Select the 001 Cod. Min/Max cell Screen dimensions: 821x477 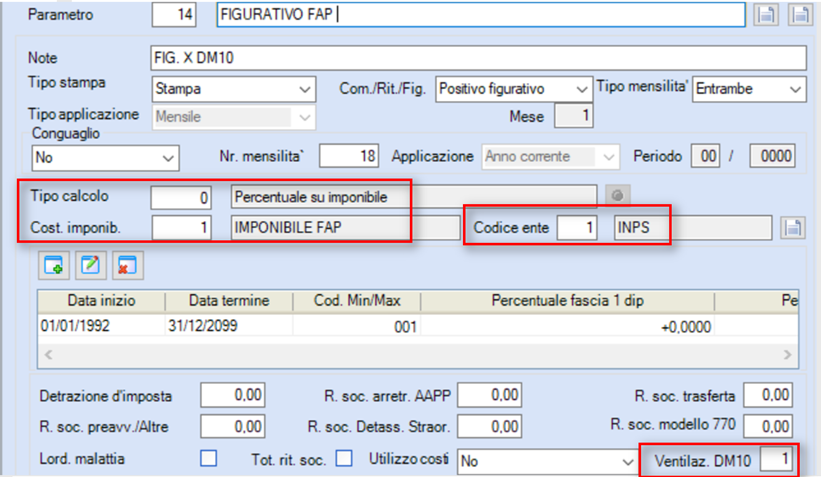click(357, 326)
